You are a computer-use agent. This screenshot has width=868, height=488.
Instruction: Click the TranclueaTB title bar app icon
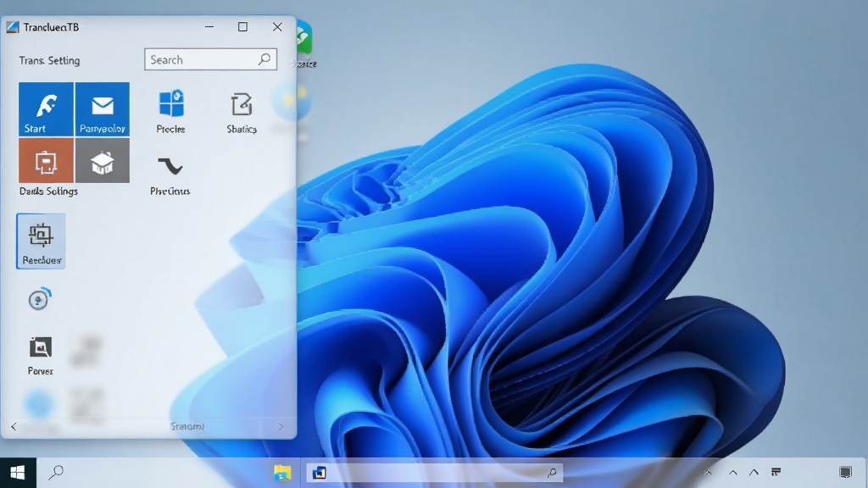[x=13, y=27]
